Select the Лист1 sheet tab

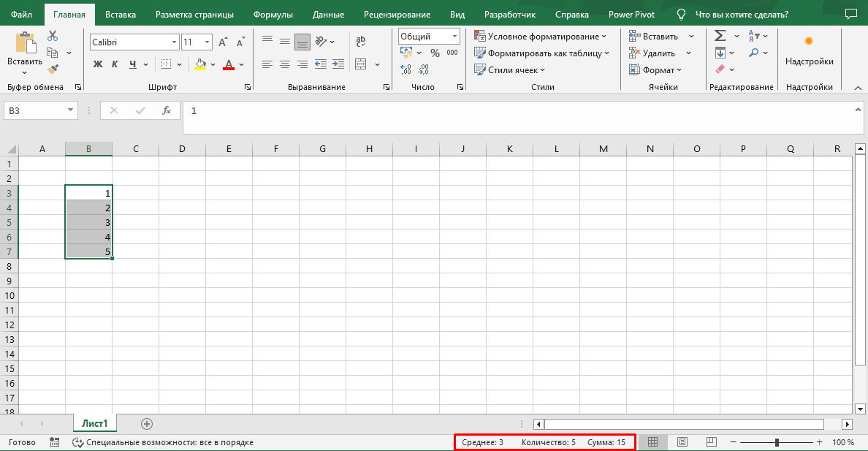94,422
